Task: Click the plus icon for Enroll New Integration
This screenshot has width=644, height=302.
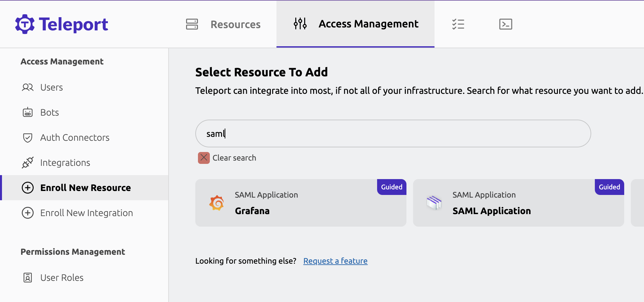Action: (28, 213)
